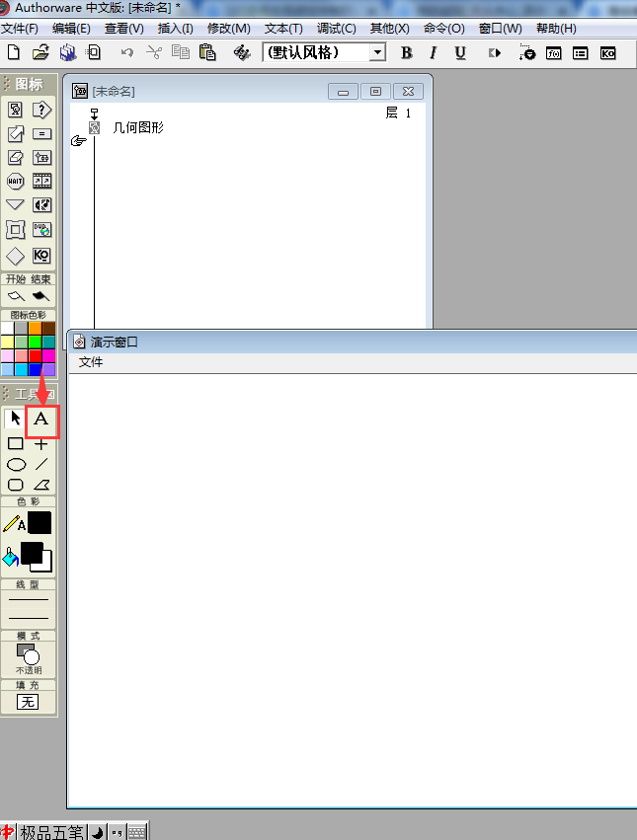
Task: Choose the diagonal Line tool
Action: (x=41, y=464)
